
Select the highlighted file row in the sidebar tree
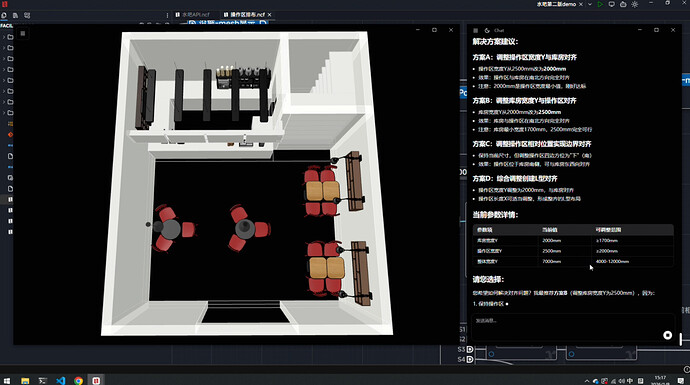tap(7, 200)
